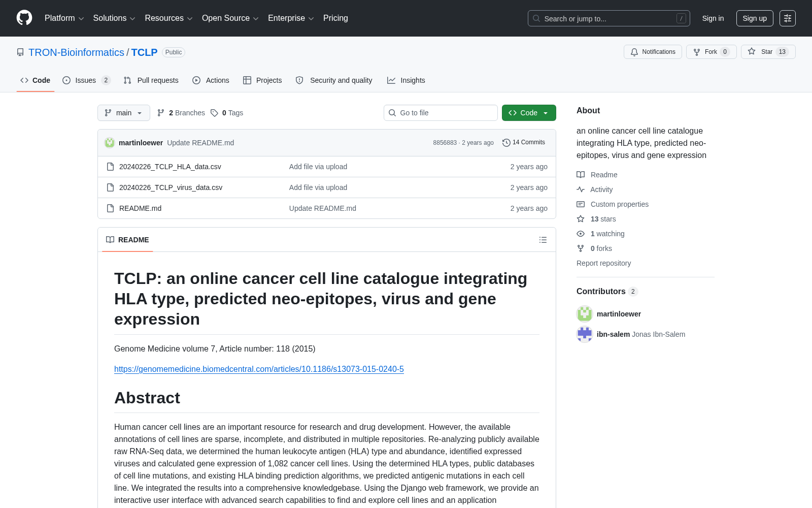This screenshot has height=508, width=812.
Task: Click the GitHub logo icon
Action: 24,18
